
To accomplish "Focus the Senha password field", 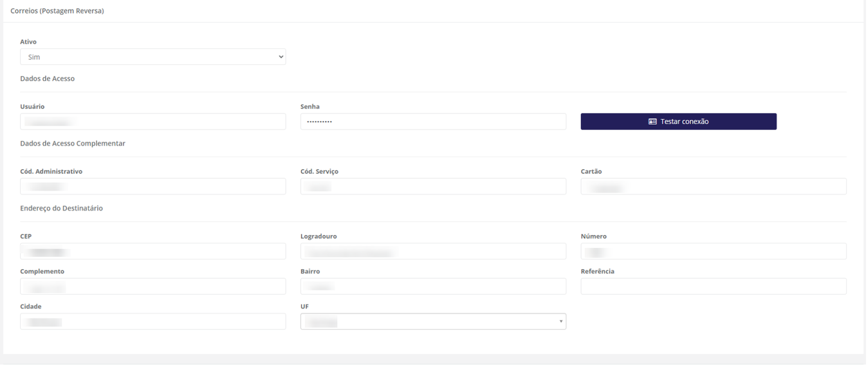I will coord(433,122).
